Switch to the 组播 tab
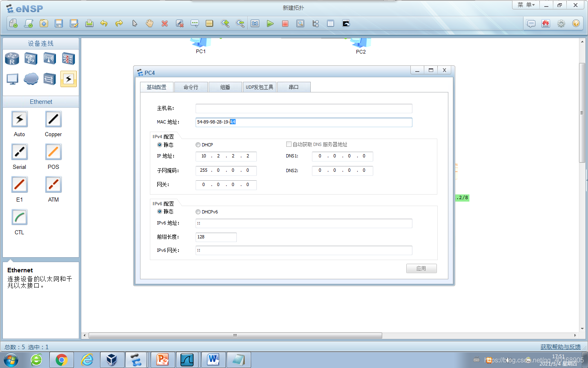 point(225,87)
